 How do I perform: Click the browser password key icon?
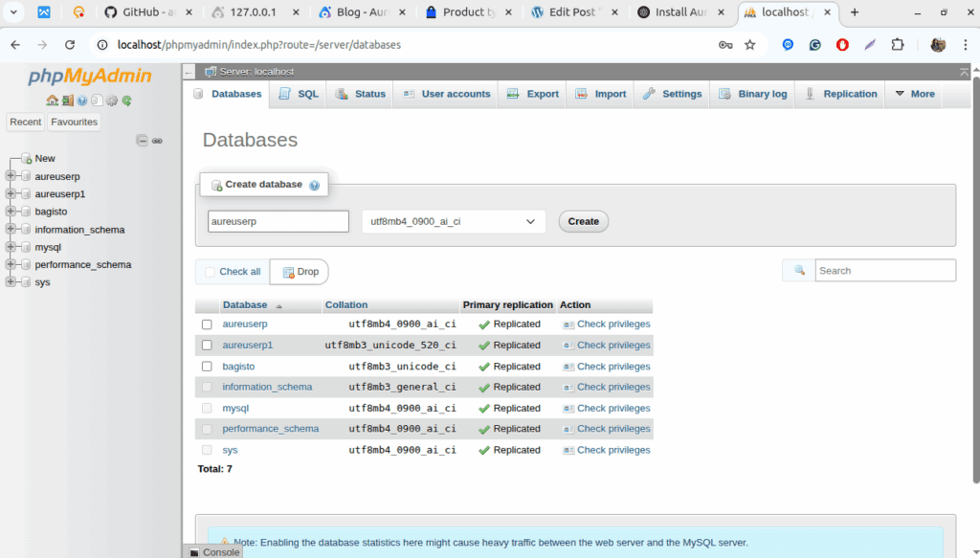725,45
